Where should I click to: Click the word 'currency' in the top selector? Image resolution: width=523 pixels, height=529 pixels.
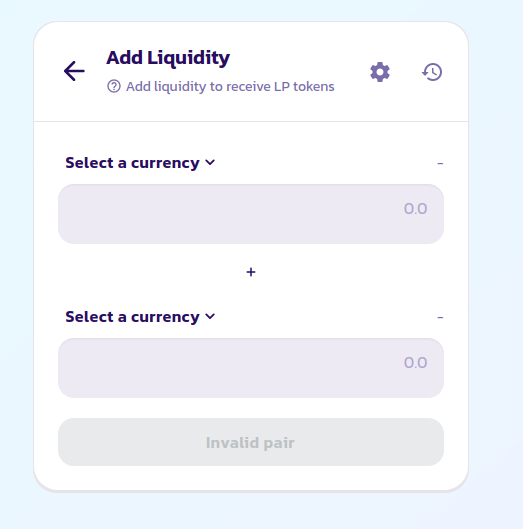click(165, 164)
